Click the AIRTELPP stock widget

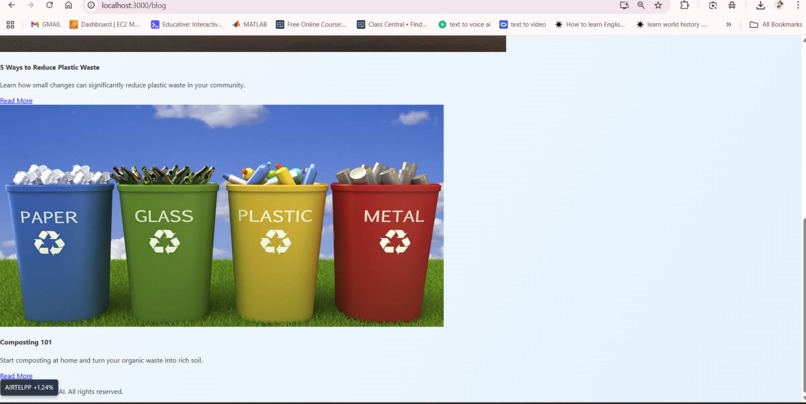29,388
